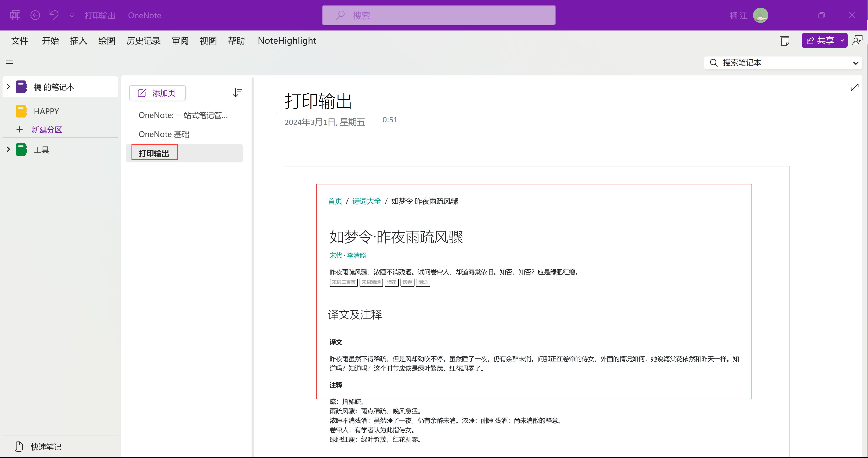868x458 pixels.
Task: Click the user account avatar picture
Action: click(760, 15)
